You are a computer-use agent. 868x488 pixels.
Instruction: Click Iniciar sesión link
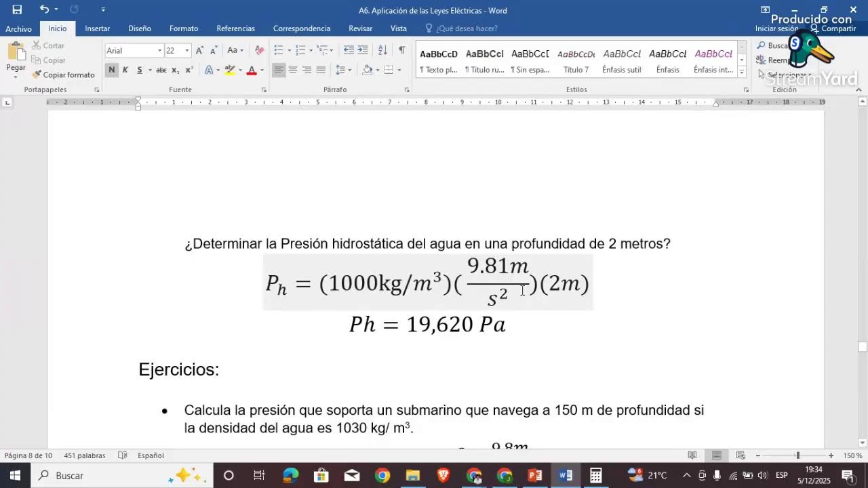pyautogui.click(x=776, y=28)
